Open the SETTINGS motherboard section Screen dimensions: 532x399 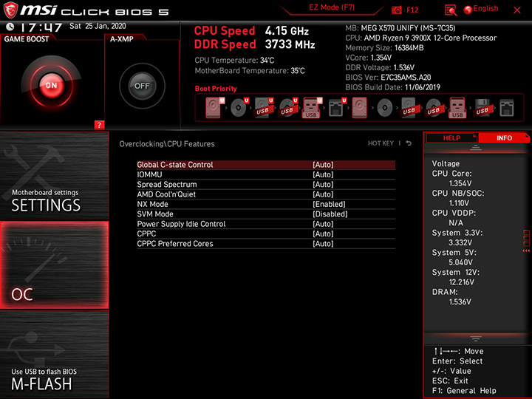[54, 175]
